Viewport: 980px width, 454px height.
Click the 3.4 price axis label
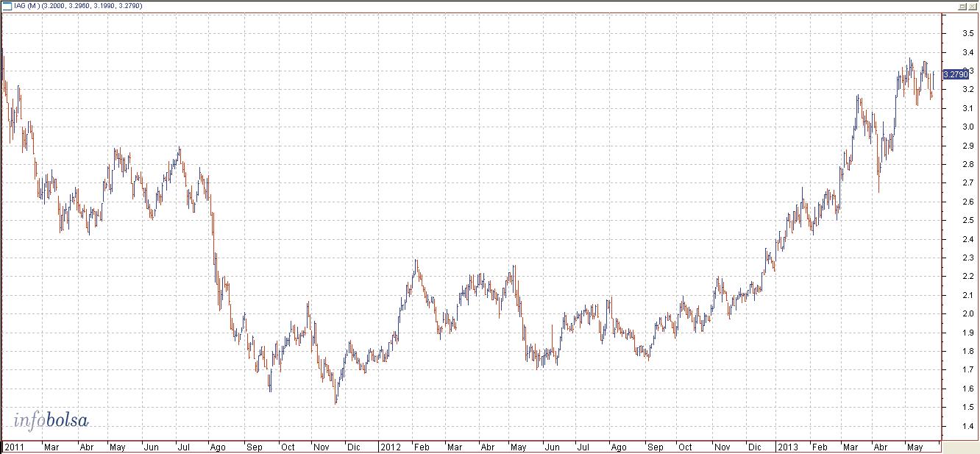967,52
